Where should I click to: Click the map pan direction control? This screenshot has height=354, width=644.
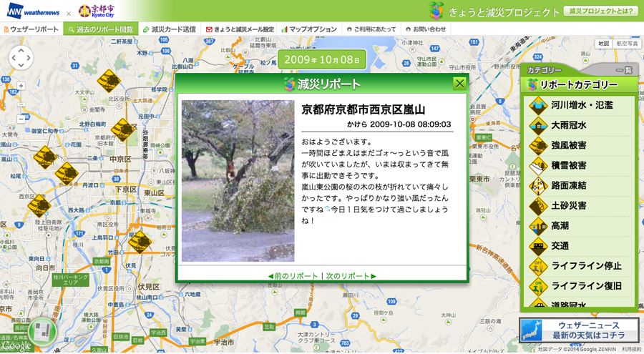(21, 57)
